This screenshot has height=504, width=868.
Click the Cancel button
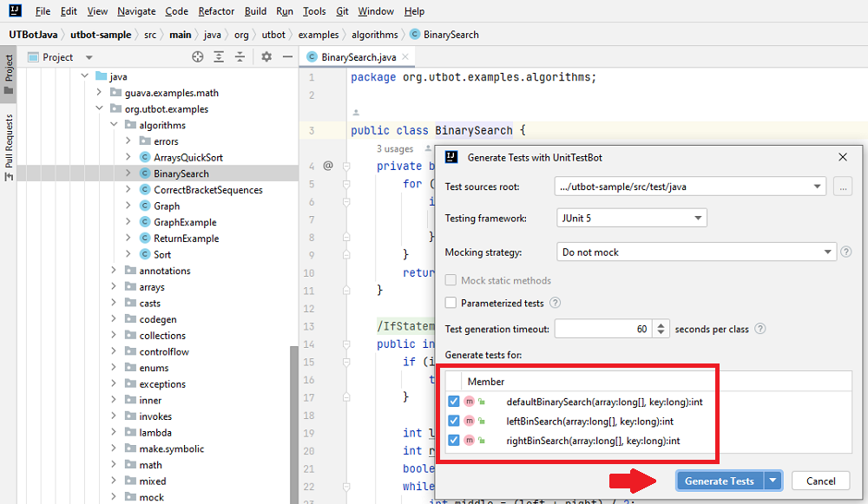(x=820, y=481)
